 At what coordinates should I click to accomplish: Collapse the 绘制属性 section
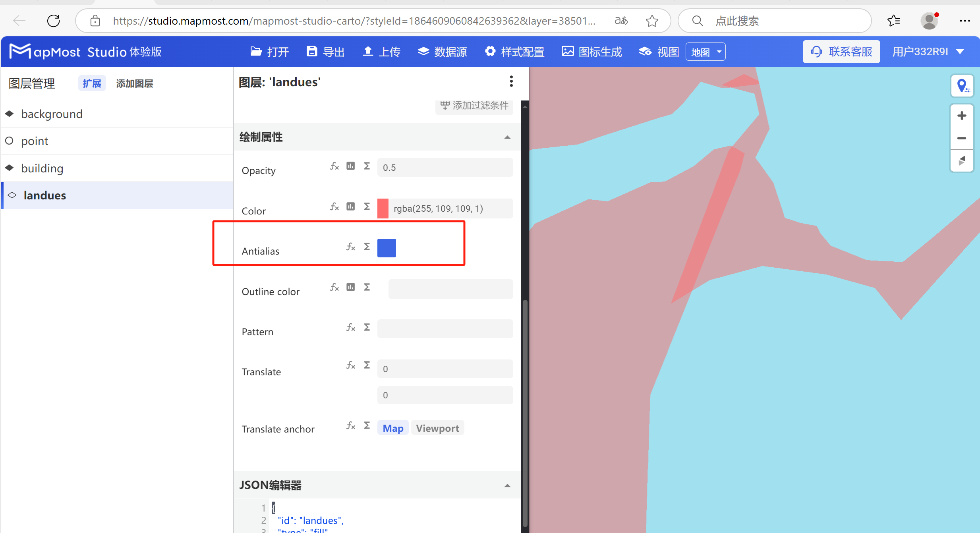[507, 137]
